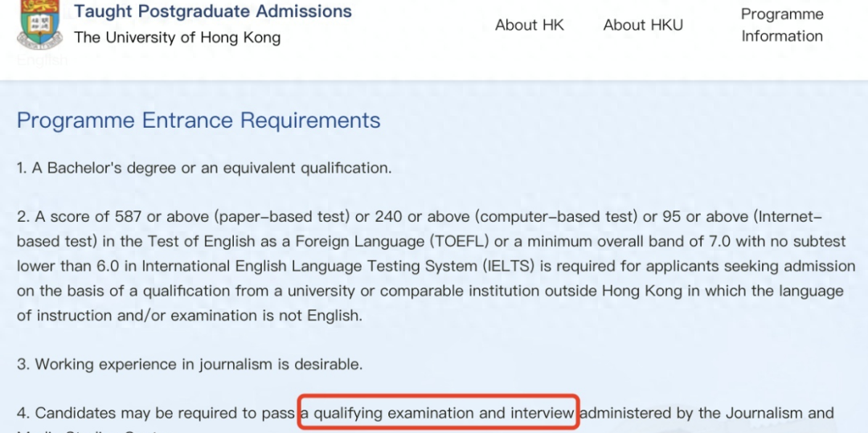Click 'Candidates may be required to pass' text
This screenshot has height=433, width=868.
pos(165,413)
